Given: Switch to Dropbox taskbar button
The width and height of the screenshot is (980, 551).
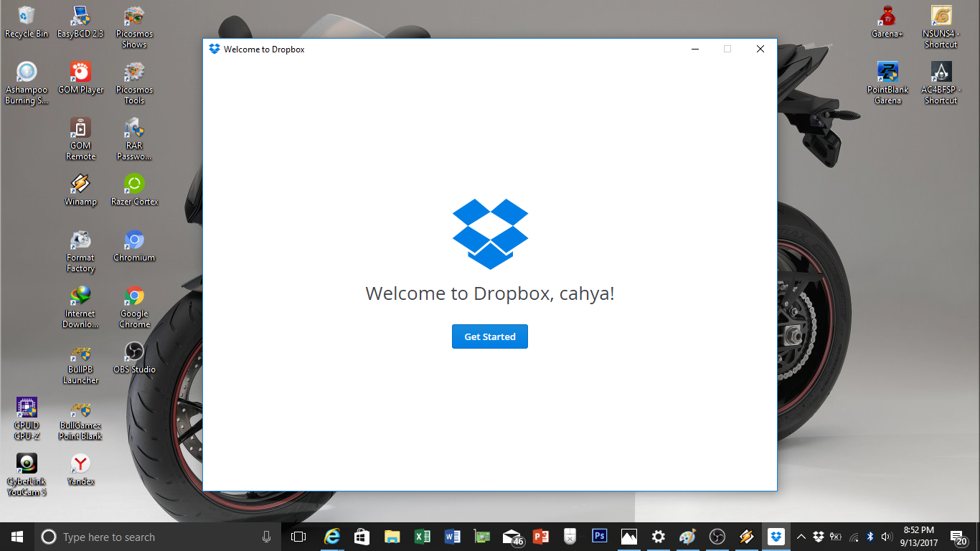Looking at the screenshot, I should pos(776,537).
